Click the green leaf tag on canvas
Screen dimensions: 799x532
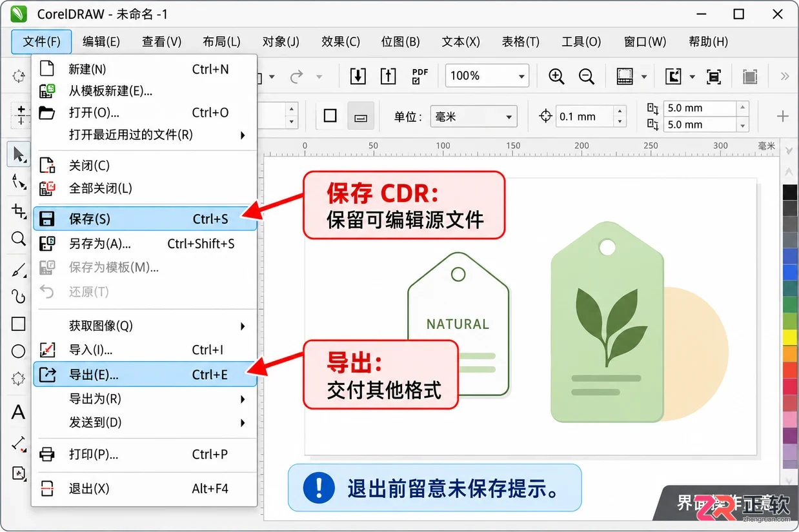coord(607,322)
